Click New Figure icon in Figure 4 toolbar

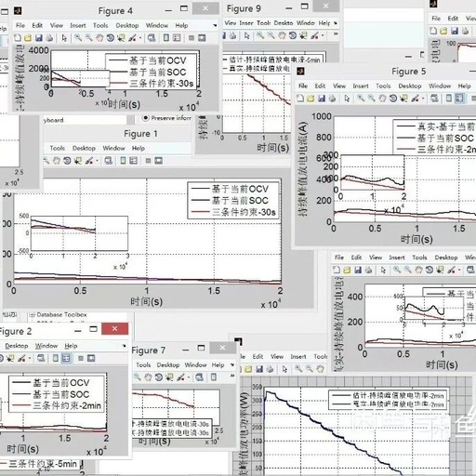pos(18,38)
